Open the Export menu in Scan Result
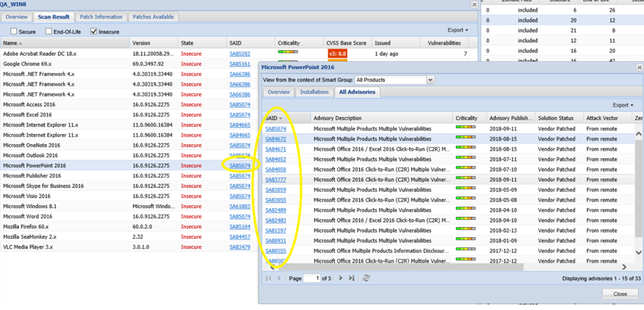 [457, 30]
